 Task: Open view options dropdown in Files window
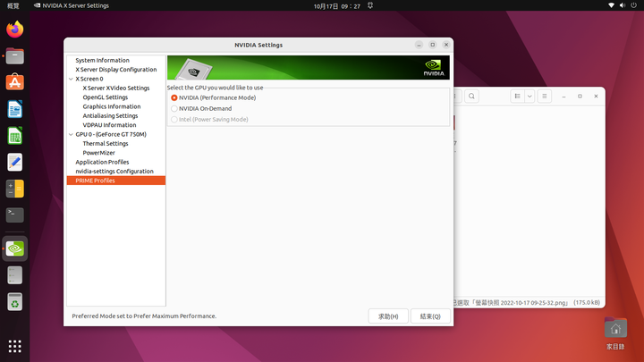530,96
